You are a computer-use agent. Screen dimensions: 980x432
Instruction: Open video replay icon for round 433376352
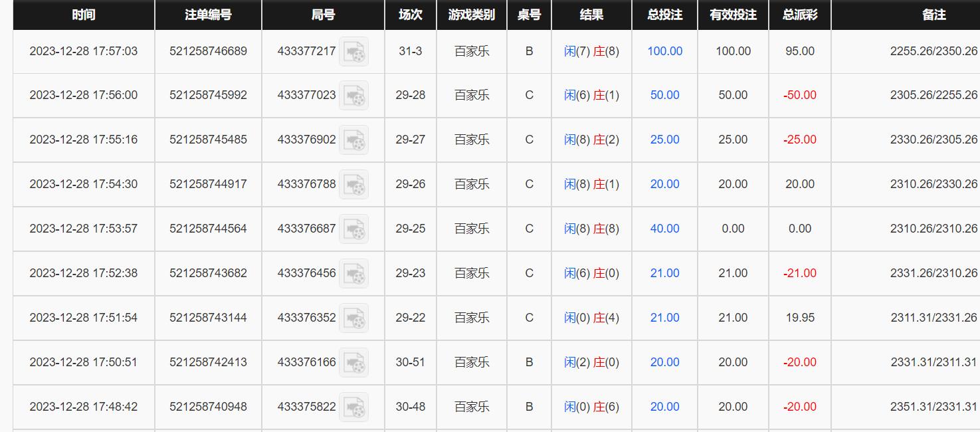pos(353,318)
